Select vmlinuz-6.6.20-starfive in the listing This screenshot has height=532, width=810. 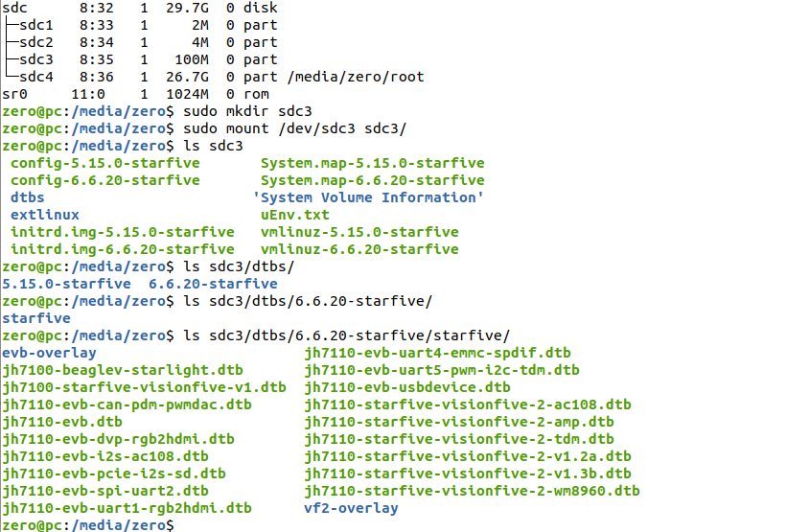[x=359, y=249]
